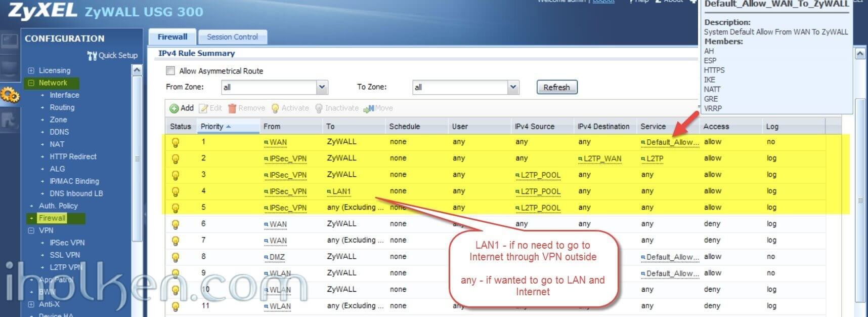
Task: Expand the Licensing tree node
Action: pos(31,70)
